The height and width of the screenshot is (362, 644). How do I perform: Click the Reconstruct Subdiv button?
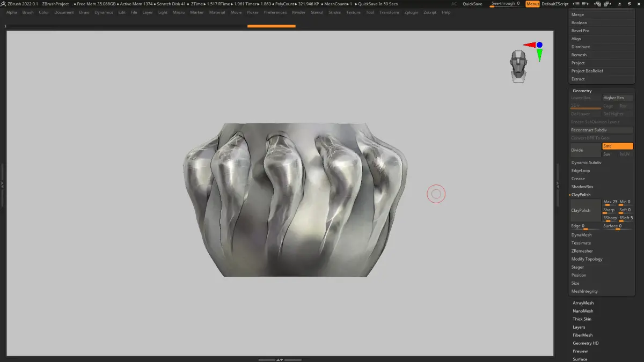(602, 130)
